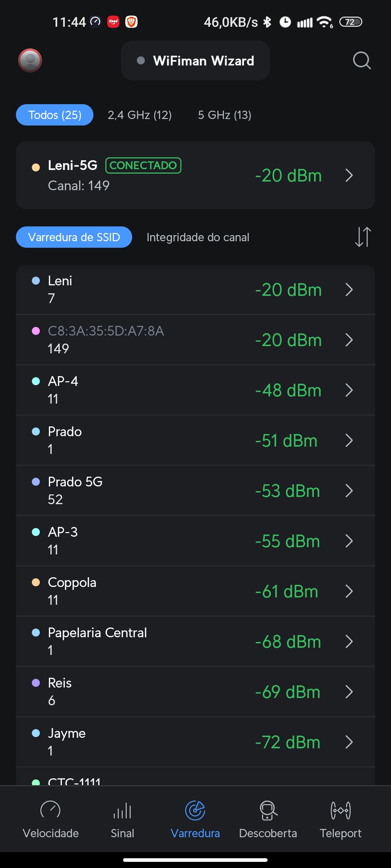
Task: Tap the search magnifier icon
Action: 362,60
